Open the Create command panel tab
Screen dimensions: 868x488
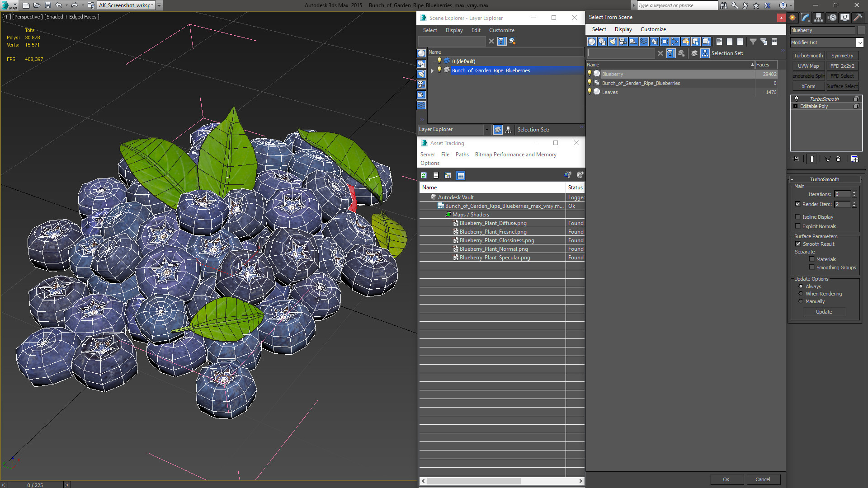click(793, 18)
